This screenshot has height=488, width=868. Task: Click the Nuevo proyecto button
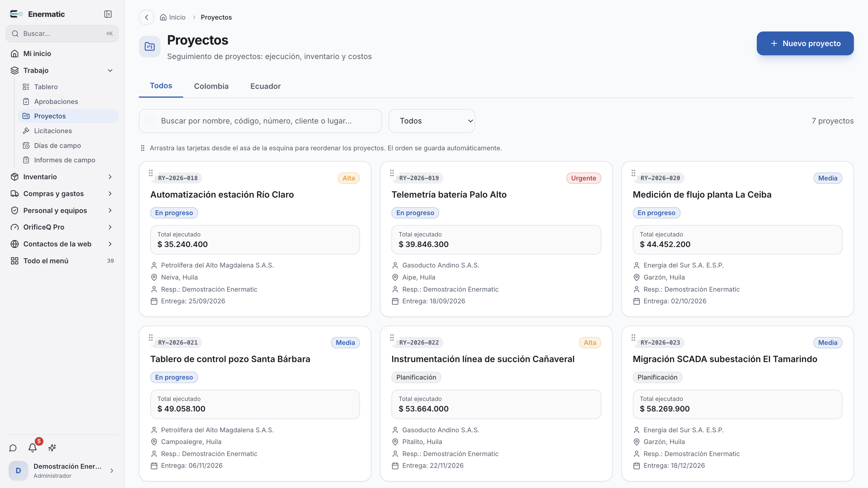[x=805, y=43]
